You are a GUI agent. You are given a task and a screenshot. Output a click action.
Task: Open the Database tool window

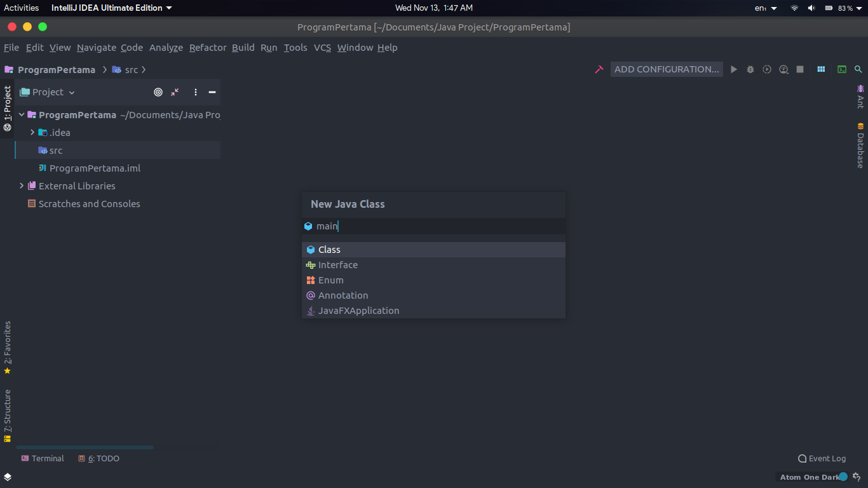pos(860,145)
